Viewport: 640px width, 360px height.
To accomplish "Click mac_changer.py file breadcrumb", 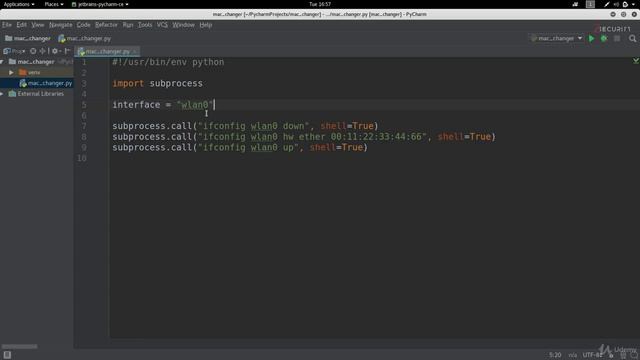I will (x=85, y=38).
